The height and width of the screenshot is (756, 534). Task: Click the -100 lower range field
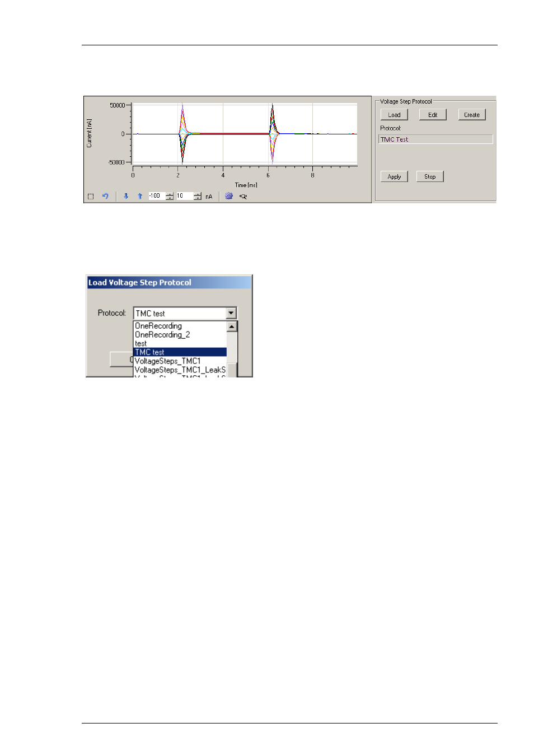click(x=157, y=196)
